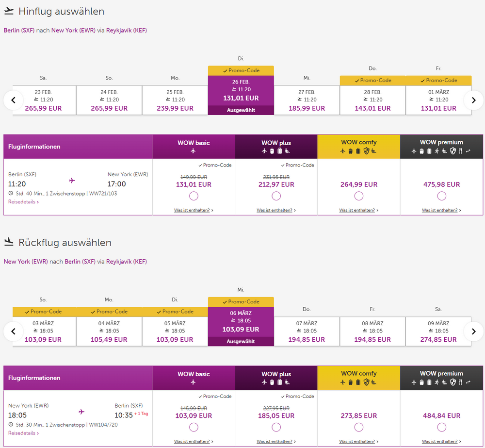This screenshot has height=448, width=485.
Task: Click previous dates arrow for outbound flight
Action: pos(14,100)
